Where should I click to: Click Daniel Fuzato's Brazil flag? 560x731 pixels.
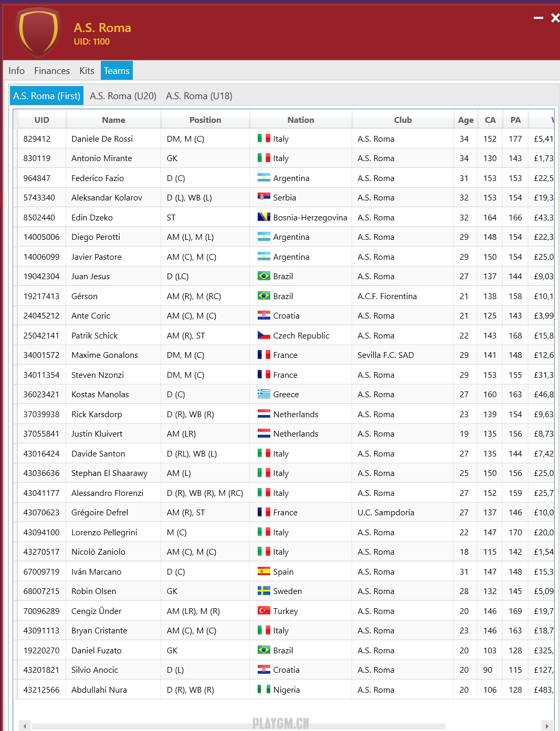(264, 650)
